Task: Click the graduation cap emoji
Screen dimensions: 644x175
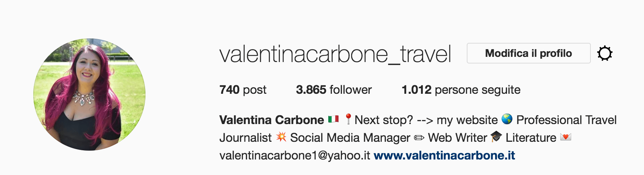Action: click(496, 137)
